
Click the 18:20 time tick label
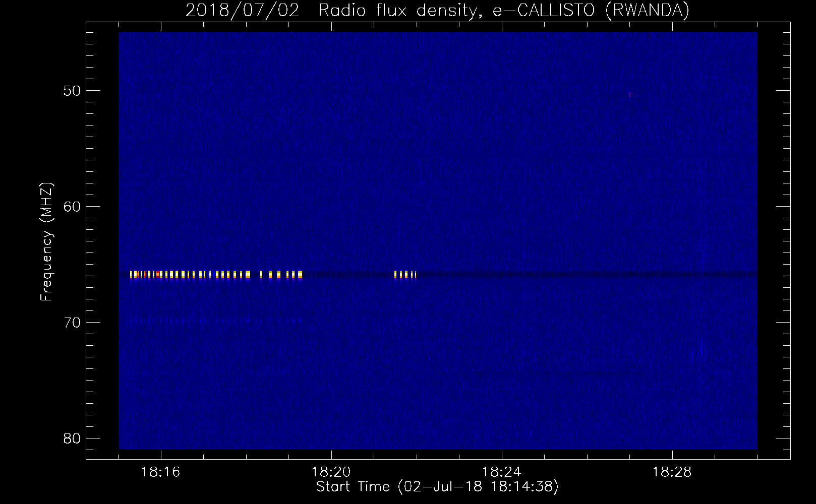click(331, 472)
